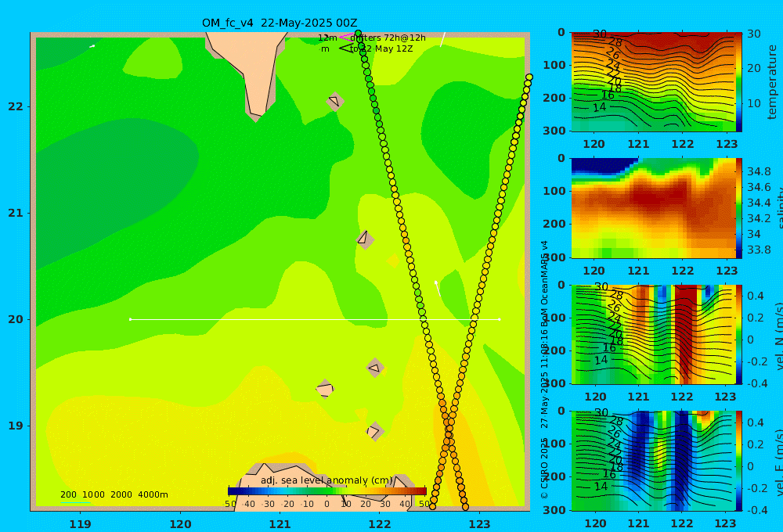The width and height of the screenshot is (783, 532).
Task: Click the 'adj. sea level anomaly (cm)' label
Action: coord(327,480)
